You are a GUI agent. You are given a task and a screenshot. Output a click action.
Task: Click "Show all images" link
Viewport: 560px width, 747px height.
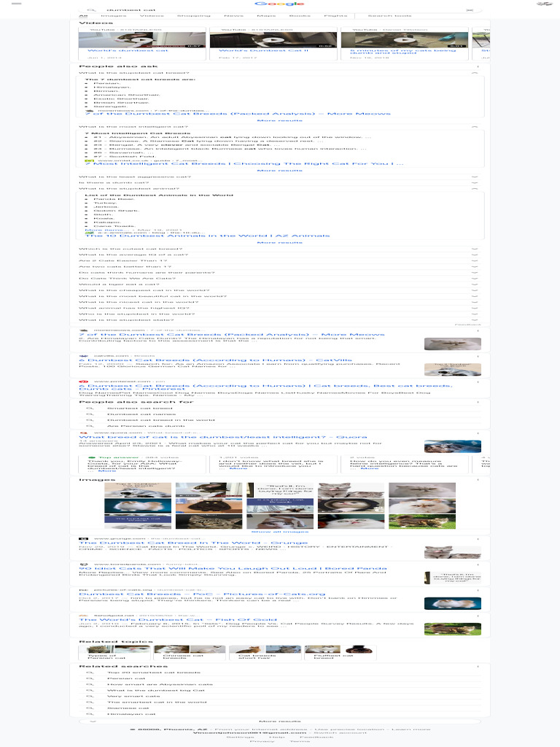(279, 532)
